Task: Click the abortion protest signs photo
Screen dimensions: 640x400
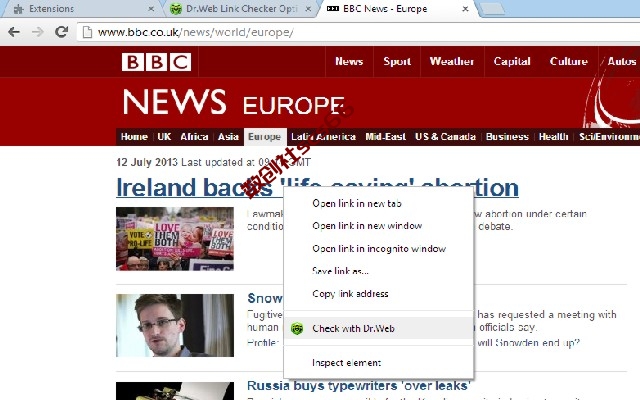Action: point(175,239)
